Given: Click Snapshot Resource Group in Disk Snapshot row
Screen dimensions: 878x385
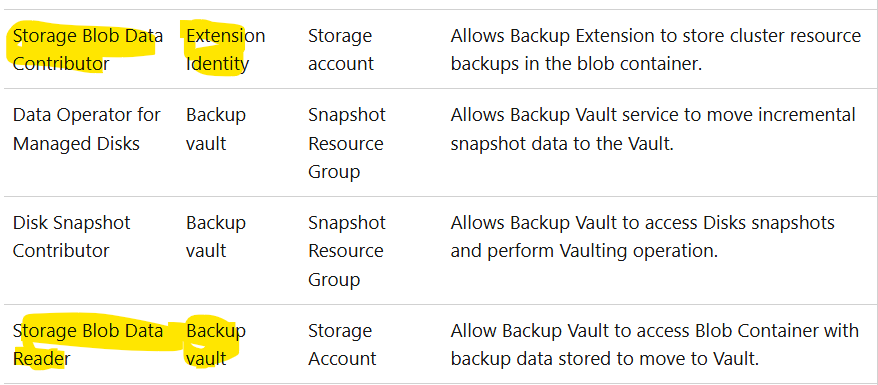Looking at the screenshot, I should tap(347, 251).
